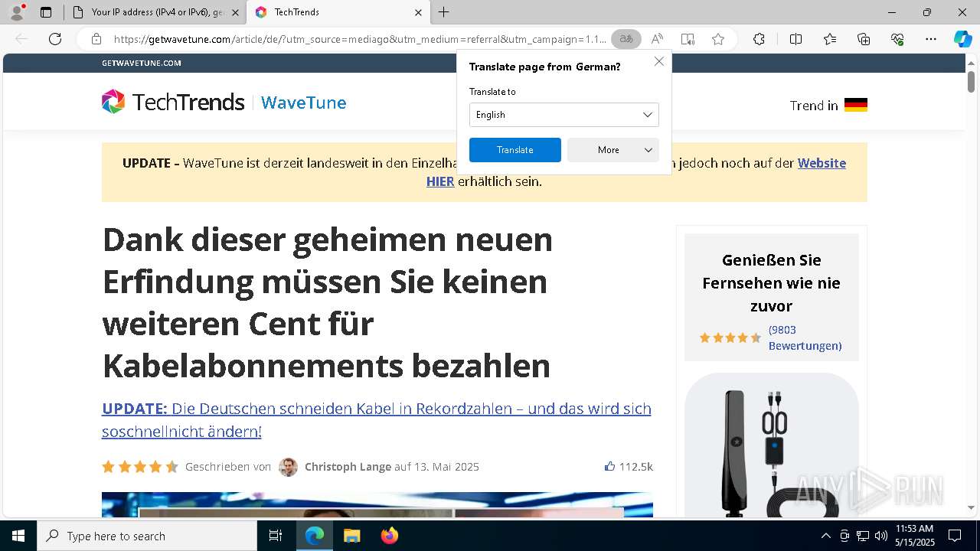Activate the Read aloud icon
Image resolution: width=980 pixels, height=551 pixels.
[x=657, y=39]
